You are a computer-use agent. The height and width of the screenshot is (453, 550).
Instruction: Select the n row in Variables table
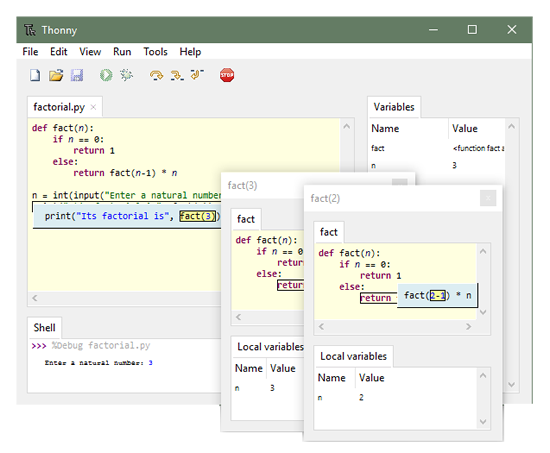click(437, 165)
